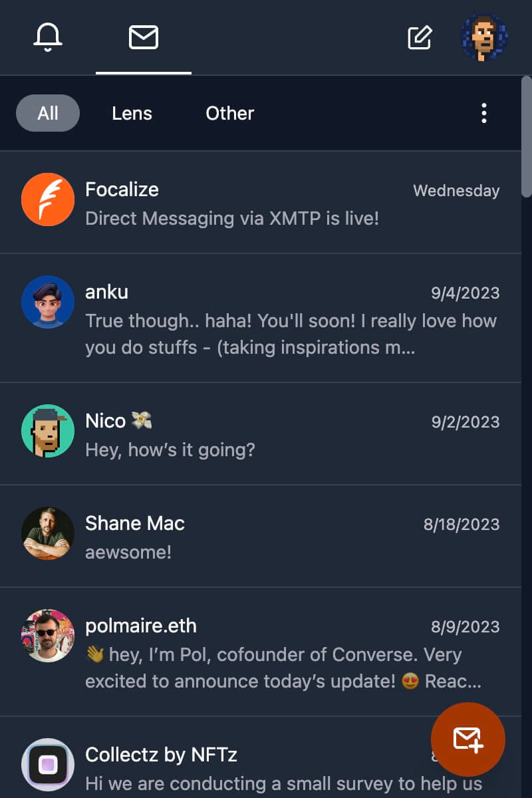Click Nico's pixel punk avatar
The image size is (532, 798).
pos(48,431)
